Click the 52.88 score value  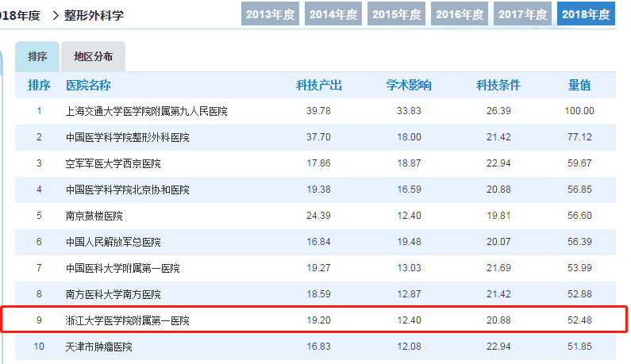[x=579, y=294]
